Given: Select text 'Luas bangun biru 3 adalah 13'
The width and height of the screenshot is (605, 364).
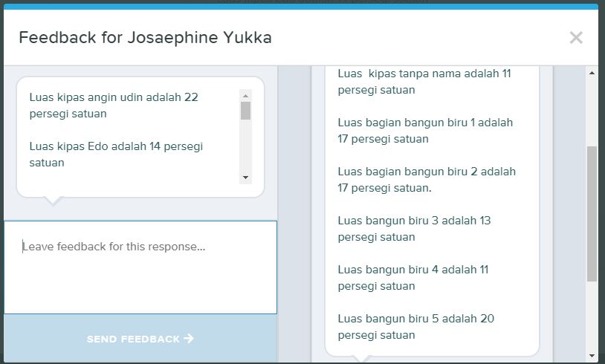Looking at the screenshot, I should (415, 221).
